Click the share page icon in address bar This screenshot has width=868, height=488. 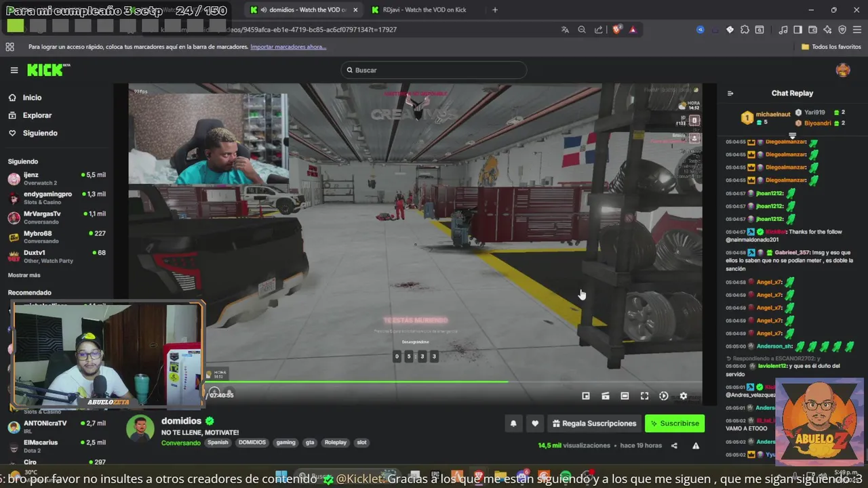coord(599,30)
